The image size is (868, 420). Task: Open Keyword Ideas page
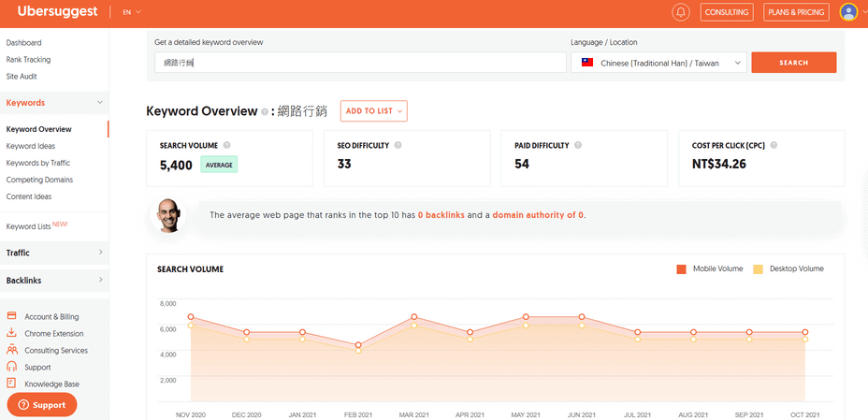pos(31,146)
